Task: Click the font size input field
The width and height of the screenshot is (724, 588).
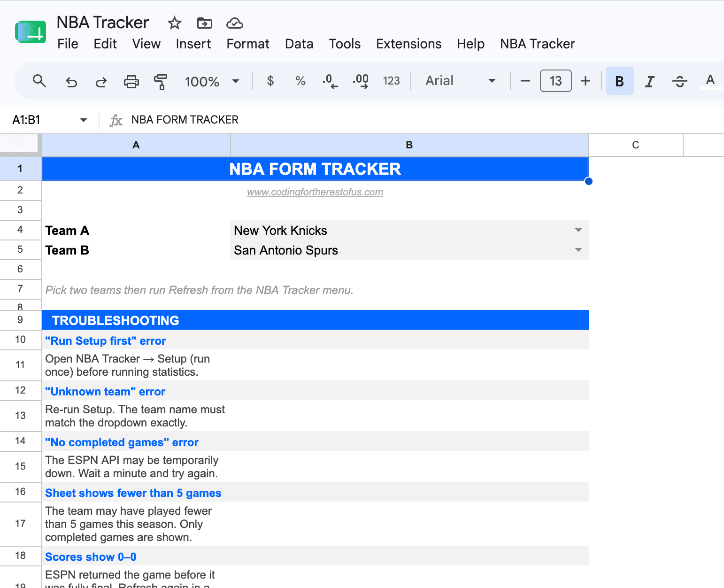Action: [x=556, y=81]
